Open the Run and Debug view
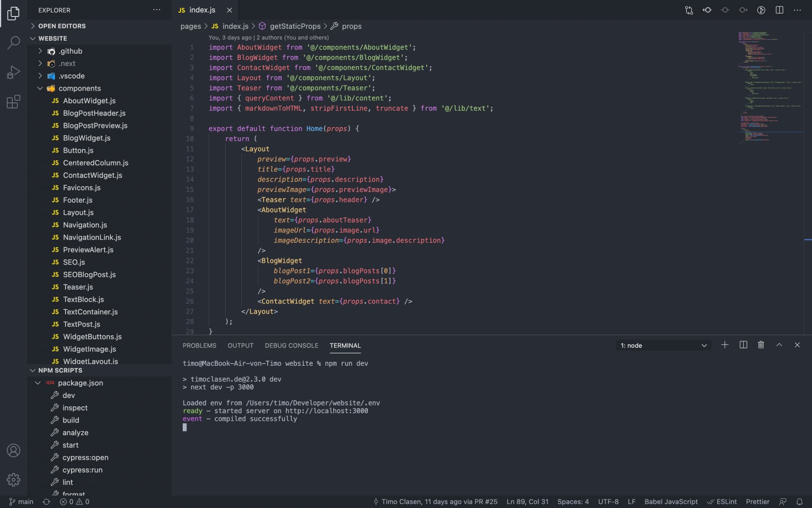 pyautogui.click(x=13, y=72)
